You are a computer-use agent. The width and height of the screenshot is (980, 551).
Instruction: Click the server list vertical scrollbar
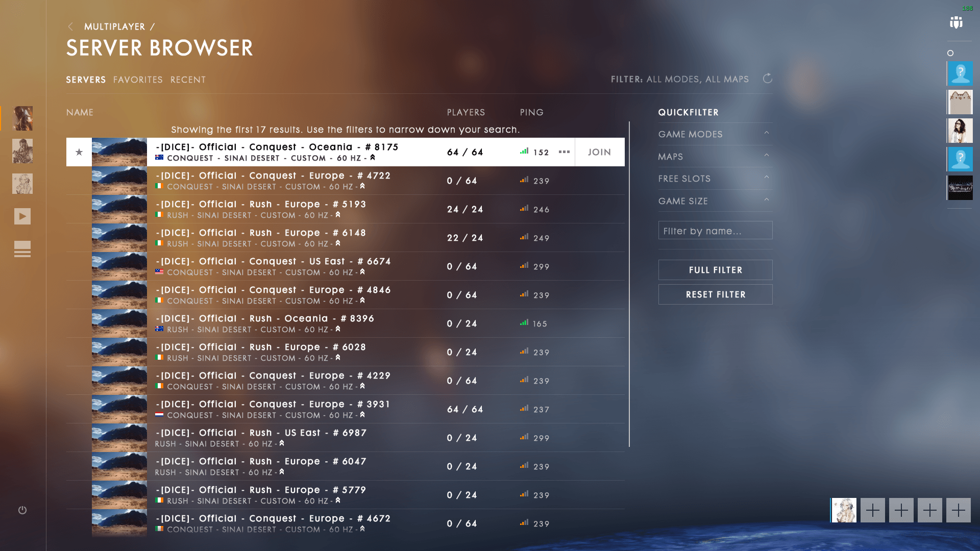click(629, 284)
